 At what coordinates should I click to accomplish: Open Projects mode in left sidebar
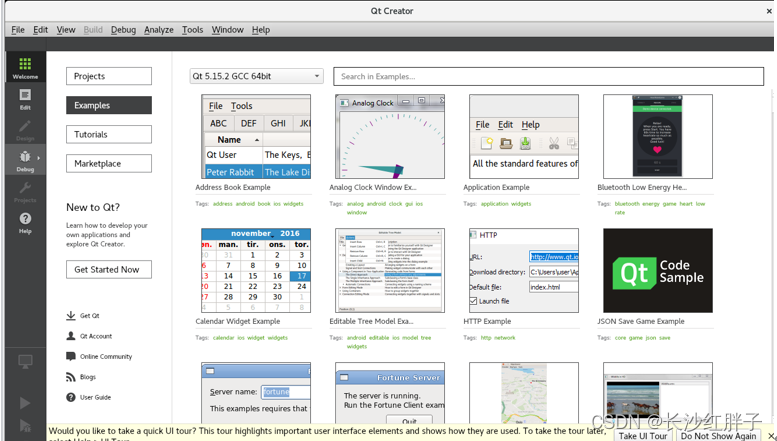coord(25,191)
